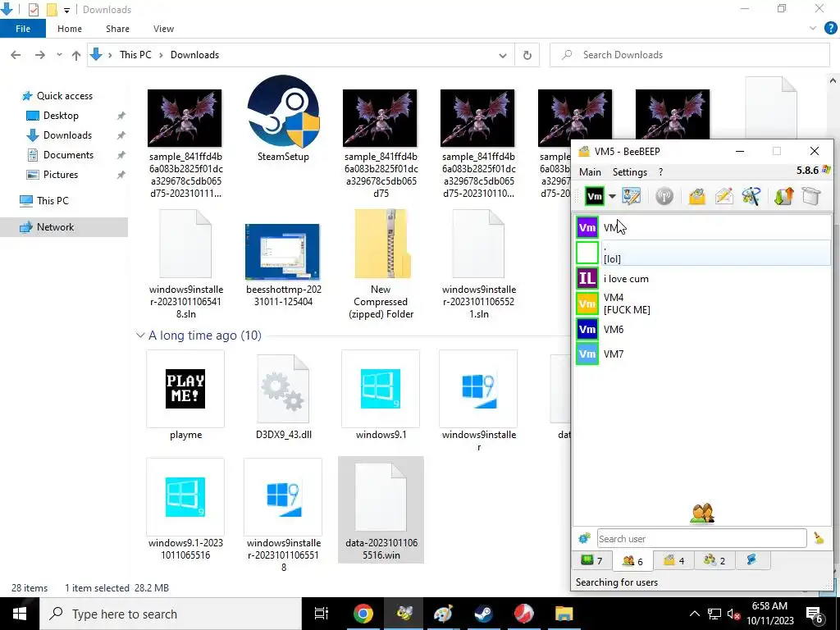Image resolution: width=840 pixels, height=630 pixels.
Task: Click the blue gears icon beside Search user
Action: (584, 538)
